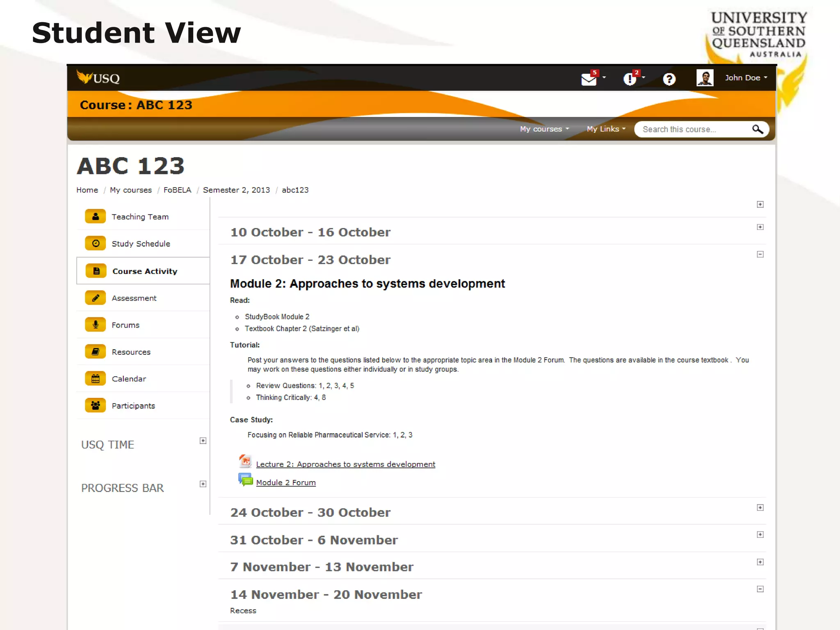Click the Forums microphone icon
Viewport: 840px width, 630px height.
pyautogui.click(x=96, y=324)
